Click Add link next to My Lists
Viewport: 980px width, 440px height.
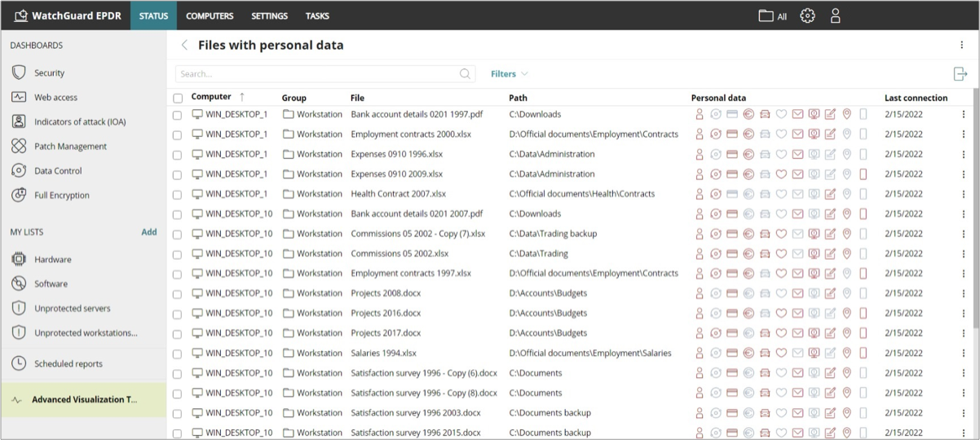(148, 232)
